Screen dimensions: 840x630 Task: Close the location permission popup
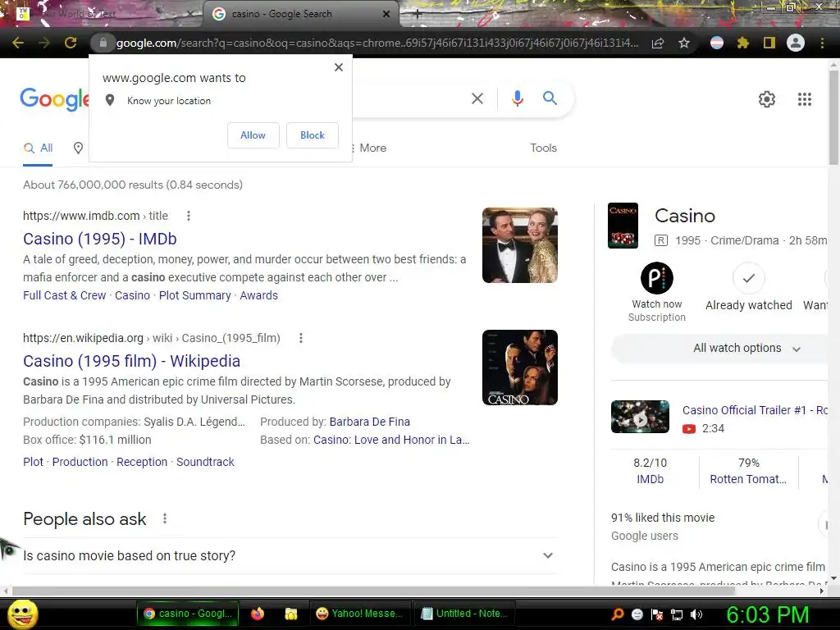(339, 67)
